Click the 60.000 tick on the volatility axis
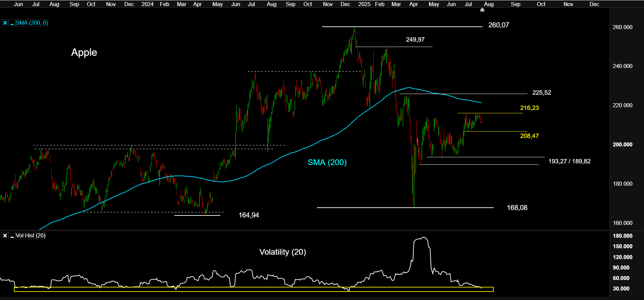Viewport: 644px width, 300px height. (621, 278)
